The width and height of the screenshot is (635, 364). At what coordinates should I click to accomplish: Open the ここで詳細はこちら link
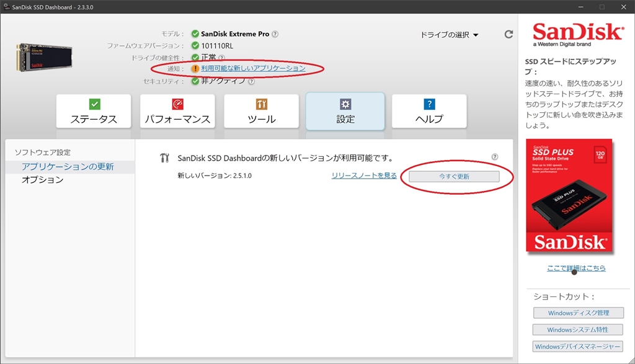(576, 268)
